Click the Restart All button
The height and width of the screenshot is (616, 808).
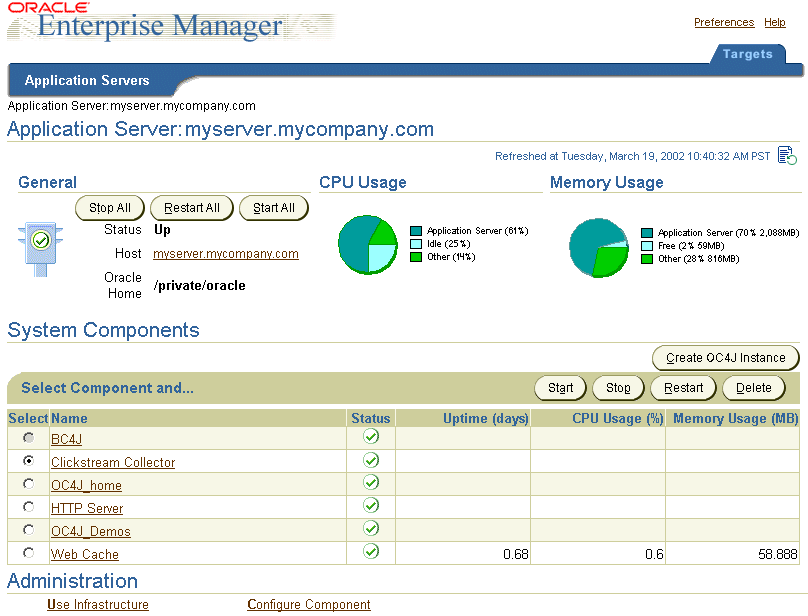192,208
